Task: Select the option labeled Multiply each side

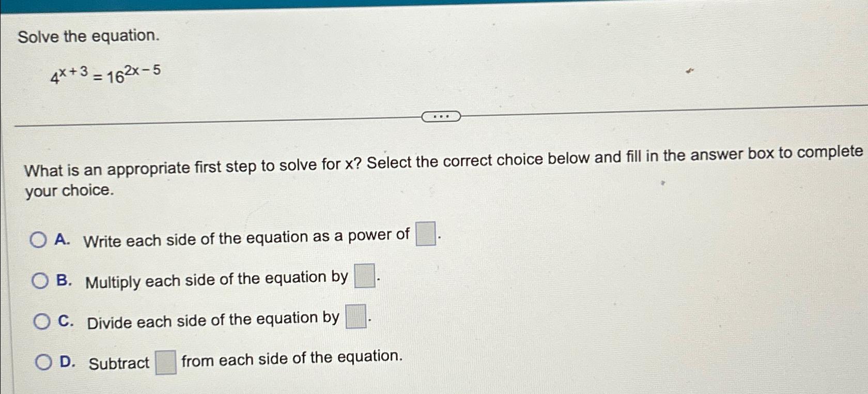Action: click(217, 279)
